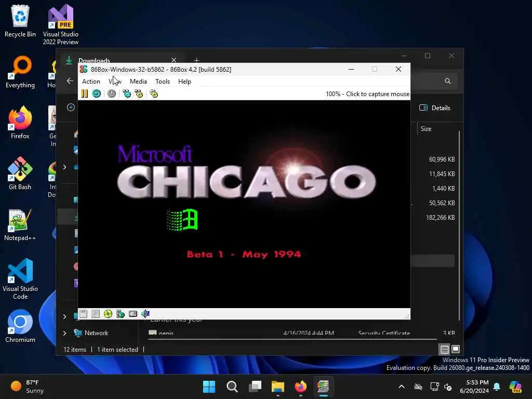Click the 11,845 KB size cell
Screen dimensions: 532x399
click(442, 174)
